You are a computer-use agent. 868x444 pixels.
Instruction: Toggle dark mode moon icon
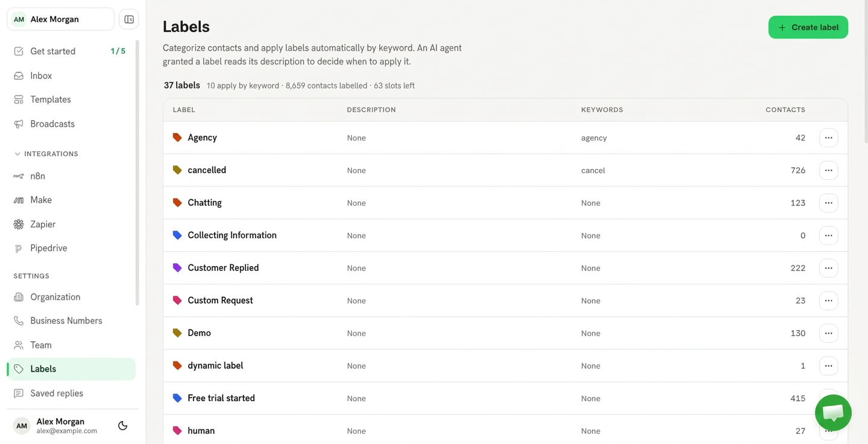pyautogui.click(x=123, y=426)
